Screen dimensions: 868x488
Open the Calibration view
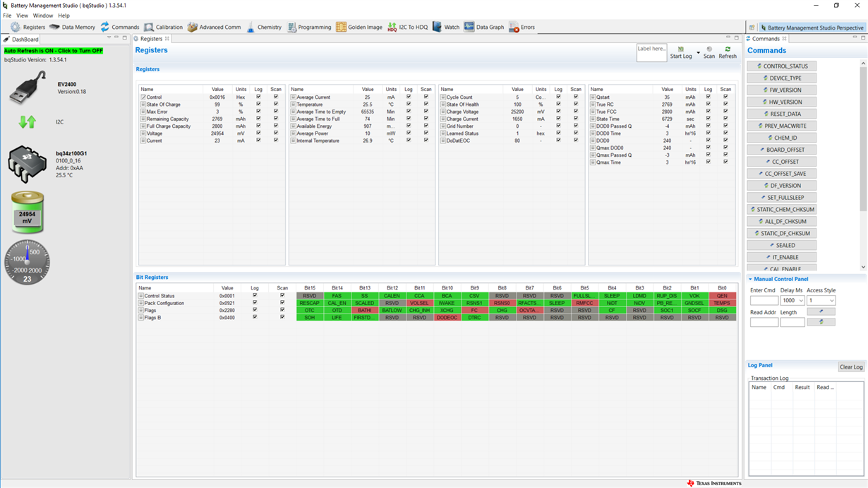163,27
